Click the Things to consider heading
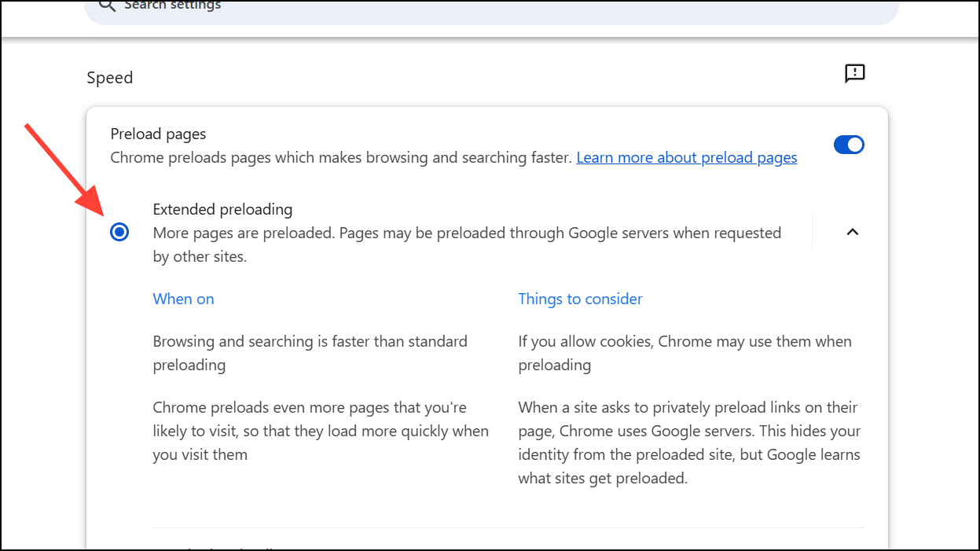980x551 pixels. click(x=580, y=299)
